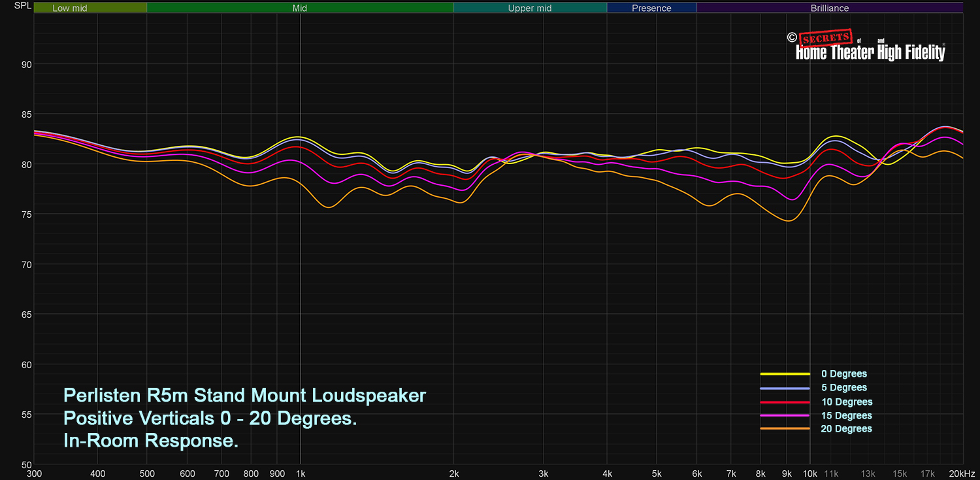980x480 pixels.
Task: Click the In-Room Response caption text
Action: [x=151, y=441]
